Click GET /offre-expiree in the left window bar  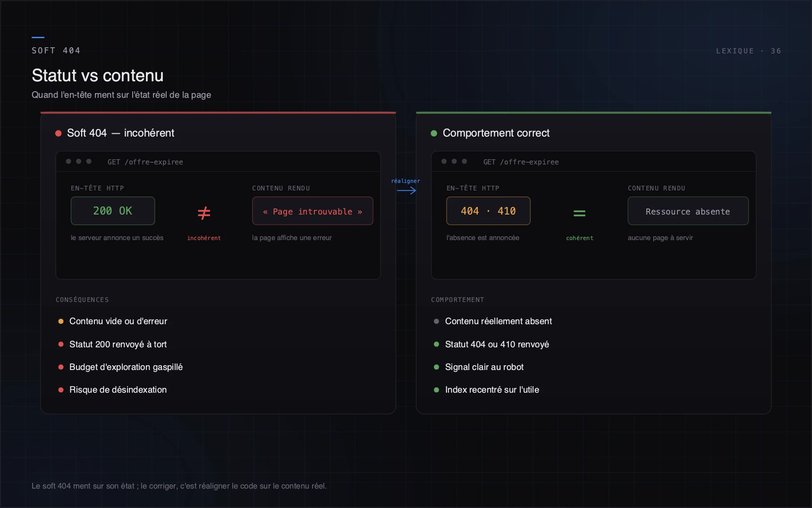[x=145, y=162]
